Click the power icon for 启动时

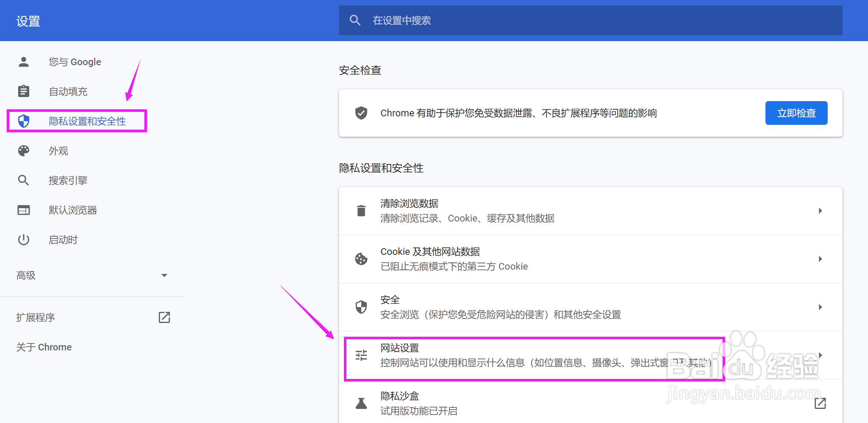click(x=24, y=240)
